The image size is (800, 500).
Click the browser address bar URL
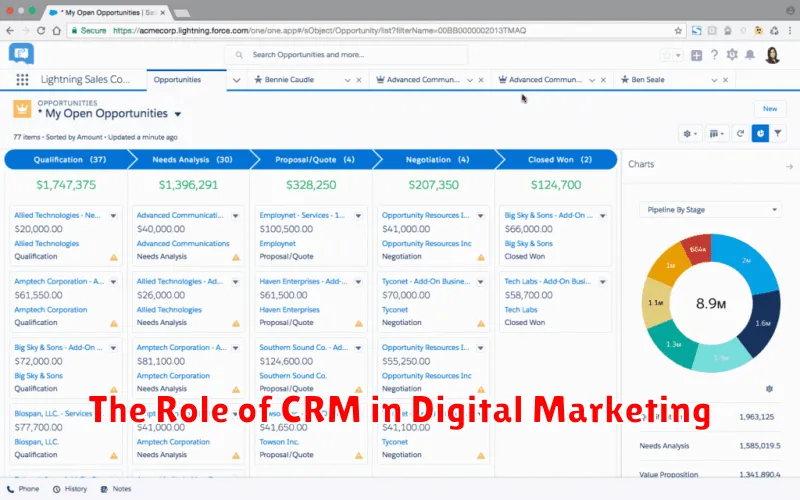(x=319, y=31)
